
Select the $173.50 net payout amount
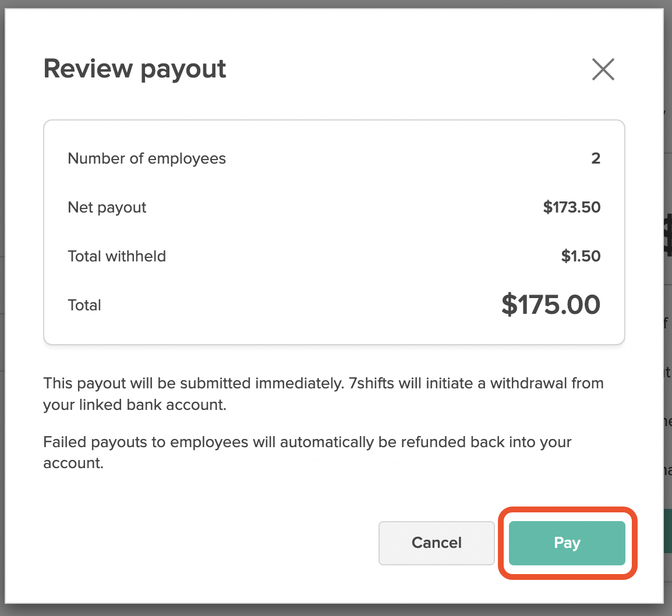tap(572, 207)
